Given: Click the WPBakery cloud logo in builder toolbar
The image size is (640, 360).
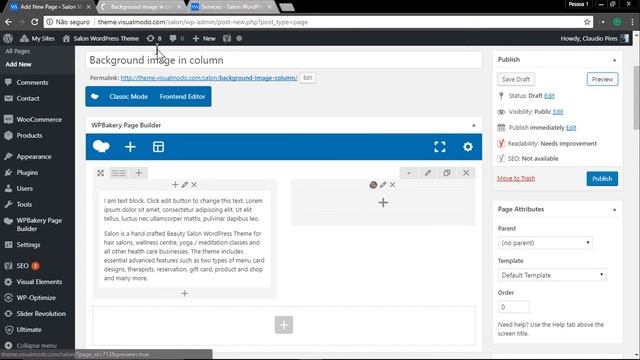Looking at the screenshot, I should (101, 146).
